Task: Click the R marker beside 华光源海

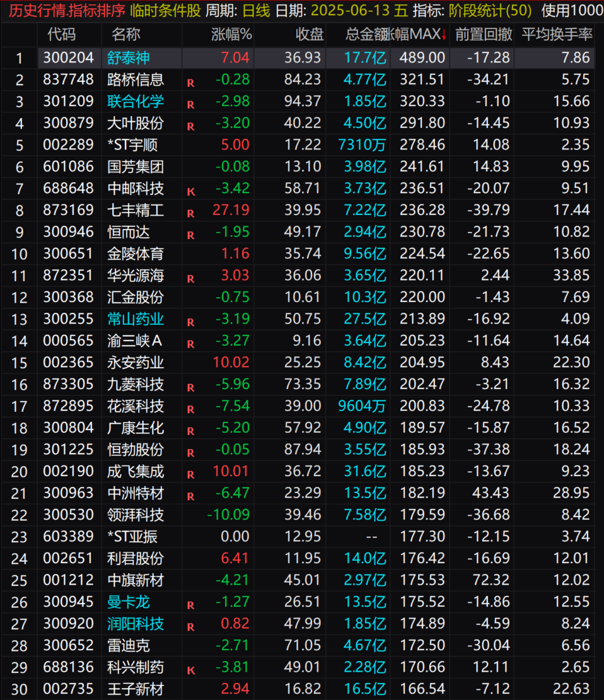Action: tap(190, 279)
